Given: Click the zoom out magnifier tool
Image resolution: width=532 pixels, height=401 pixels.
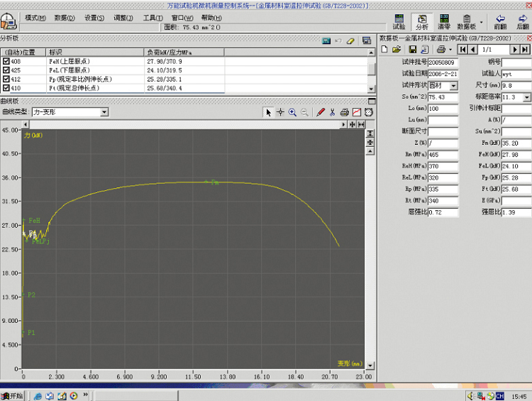Looking at the screenshot, I should pos(305,112).
